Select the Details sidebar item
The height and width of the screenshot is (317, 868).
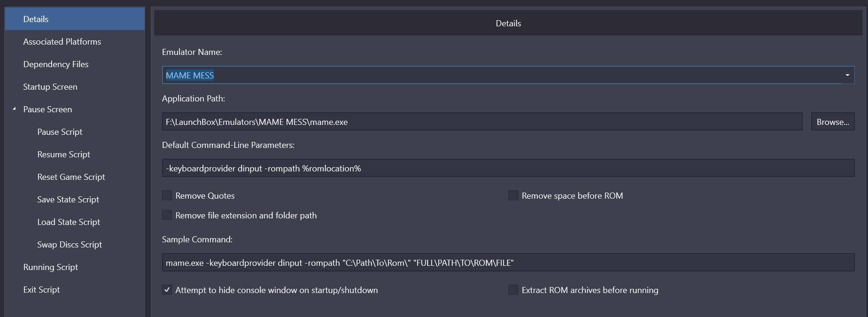click(75, 19)
